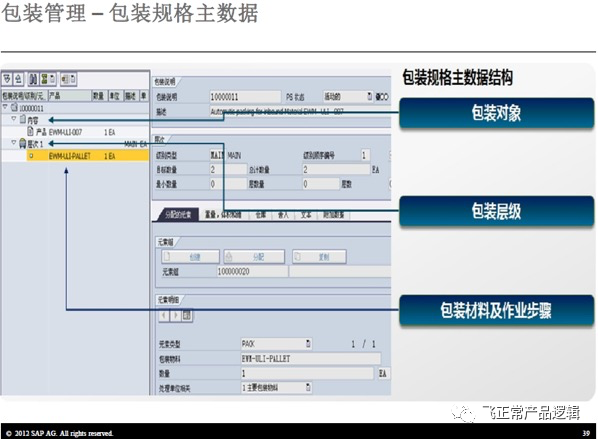Switch to the 文本 tab
Screen dimensions: 598x439
point(306,215)
